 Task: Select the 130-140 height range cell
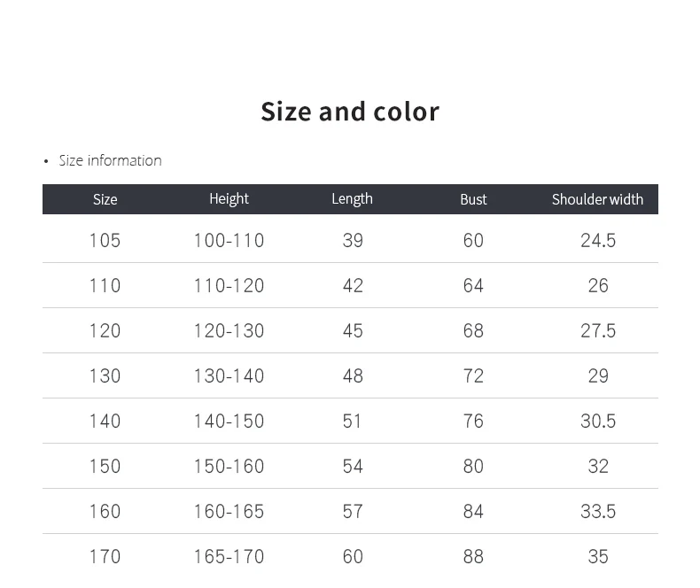(x=229, y=375)
